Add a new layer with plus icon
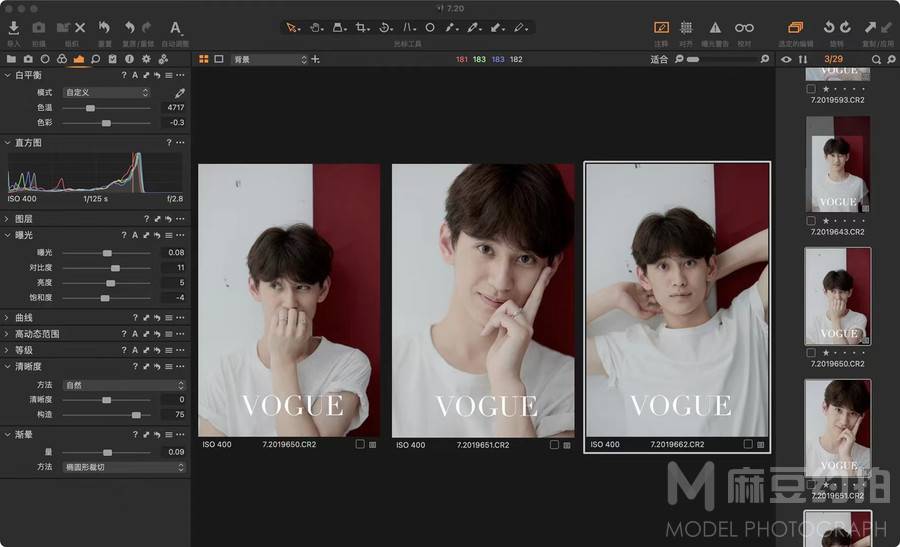The image size is (900, 547). (x=315, y=59)
